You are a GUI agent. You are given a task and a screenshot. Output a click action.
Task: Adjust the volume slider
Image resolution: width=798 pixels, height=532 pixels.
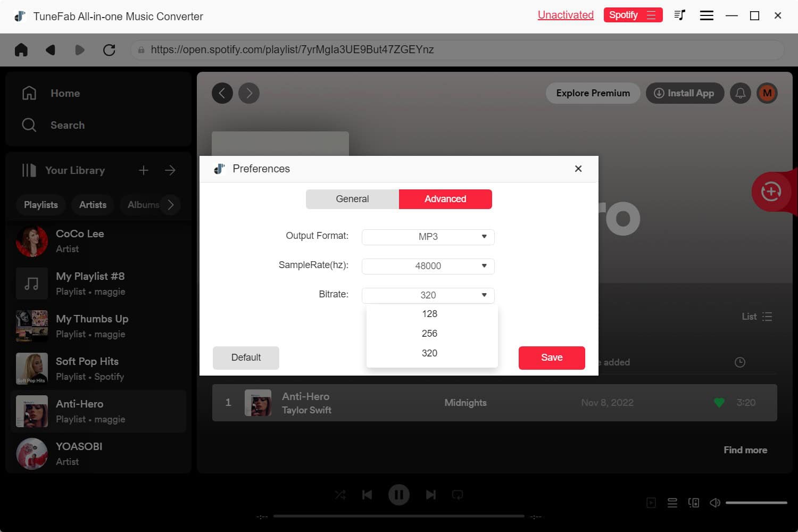point(755,502)
